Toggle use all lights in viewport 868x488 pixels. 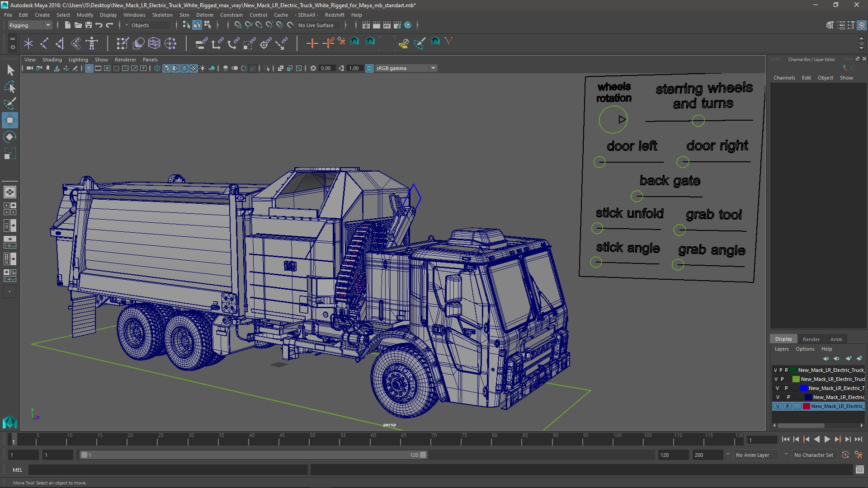203,68
